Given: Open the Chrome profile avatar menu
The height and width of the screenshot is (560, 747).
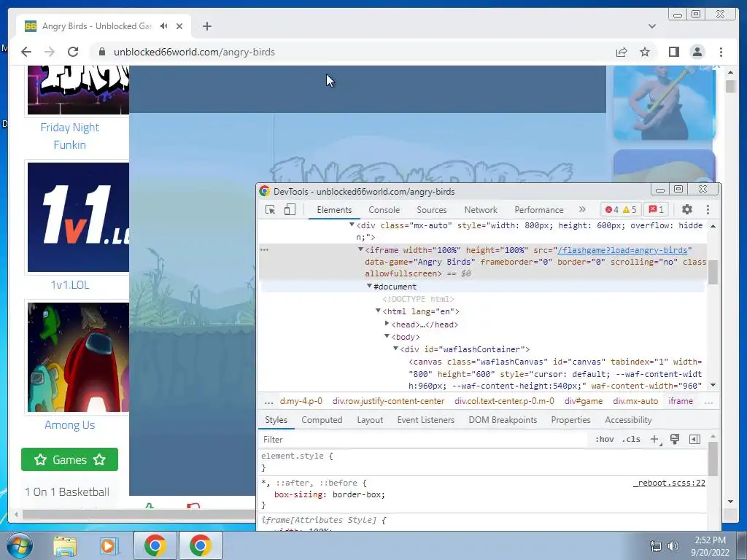Looking at the screenshot, I should (x=697, y=52).
